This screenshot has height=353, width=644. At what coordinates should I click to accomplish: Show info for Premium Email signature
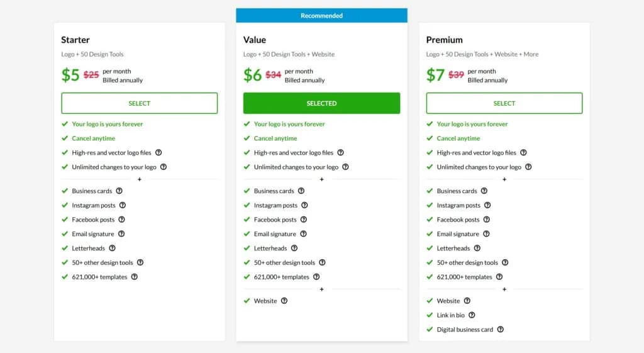tap(486, 234)
